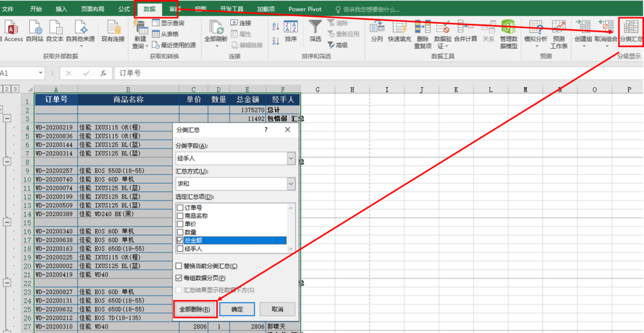Switch to the 公式 tab
644x333 pixels.
coord(124,9)
